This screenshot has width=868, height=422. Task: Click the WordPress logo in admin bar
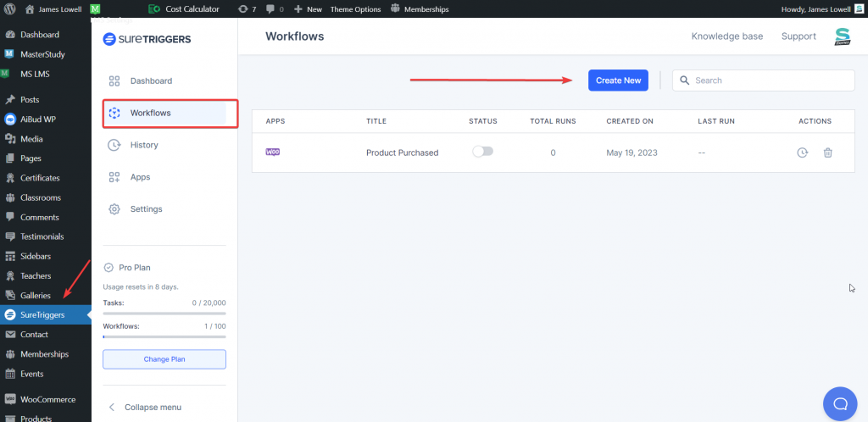(12, 8)
